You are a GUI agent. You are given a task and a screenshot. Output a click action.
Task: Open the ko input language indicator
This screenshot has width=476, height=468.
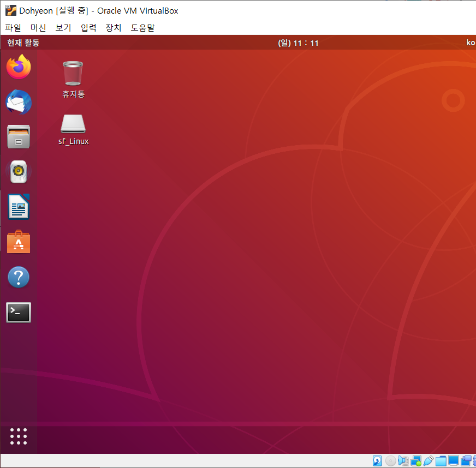471,43
